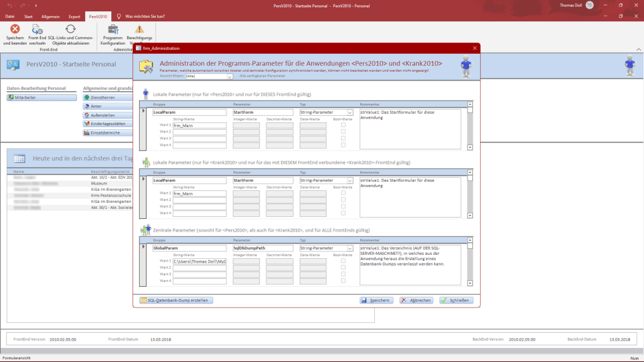Viewport: 644px width, 362px height.
Task: Click the Speichern und beenden ribbon icon
Action: tap(15, 29)
